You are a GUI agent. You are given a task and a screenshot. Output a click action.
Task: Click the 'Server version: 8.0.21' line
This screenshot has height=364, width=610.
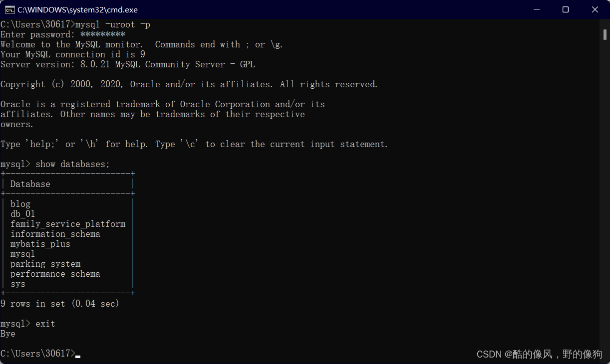click(x=128, y=64)
